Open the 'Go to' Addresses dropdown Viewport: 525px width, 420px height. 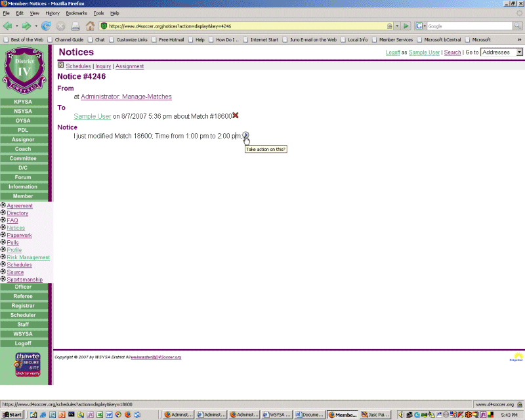pos(501,52)
